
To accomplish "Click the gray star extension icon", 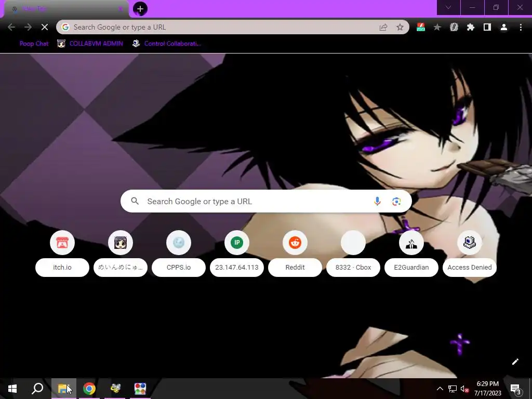I will coord(437,27).
